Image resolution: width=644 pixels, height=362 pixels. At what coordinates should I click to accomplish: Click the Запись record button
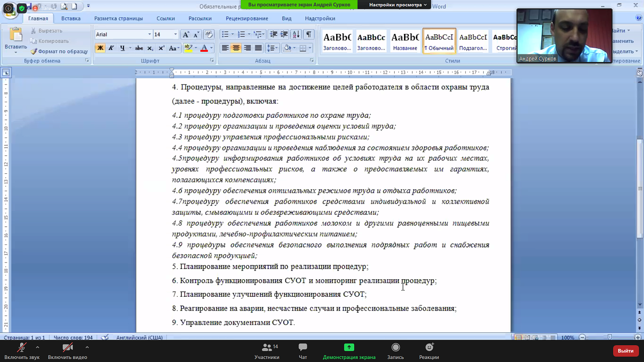click(395, 351)
